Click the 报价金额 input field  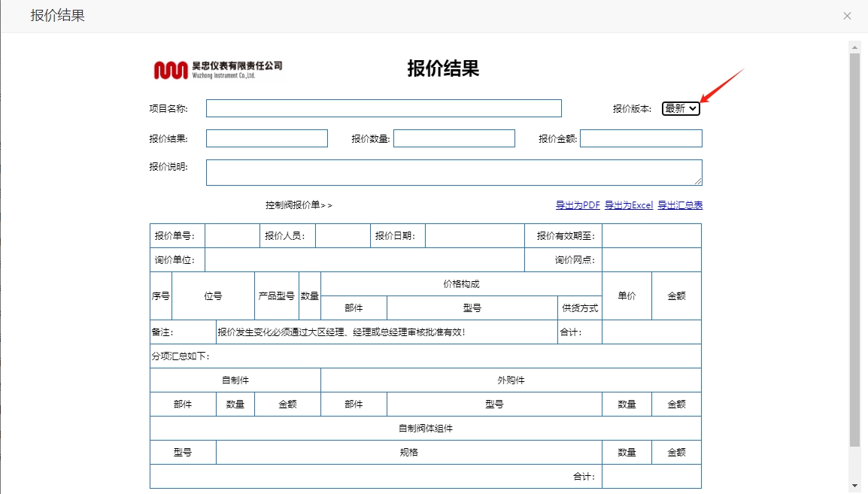pos(641,138)
